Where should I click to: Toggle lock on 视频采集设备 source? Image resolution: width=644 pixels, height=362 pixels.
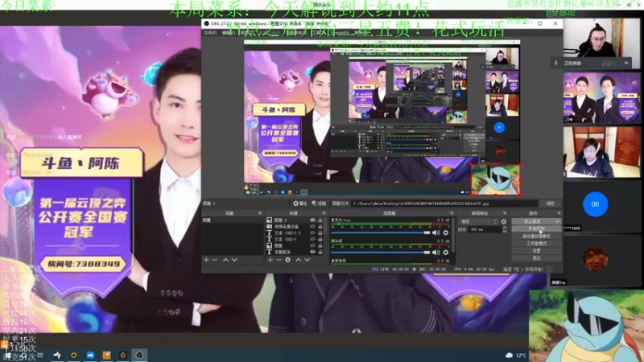[320, 227]
